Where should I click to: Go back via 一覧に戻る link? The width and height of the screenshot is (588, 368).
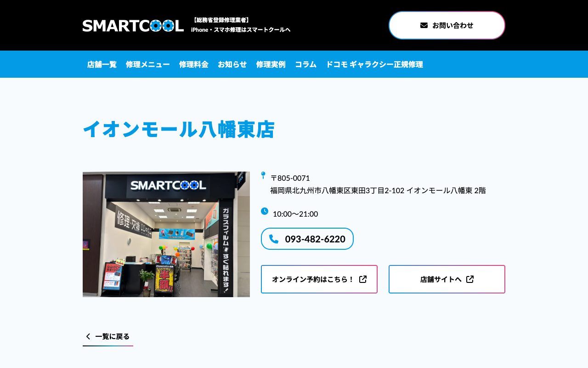[108, 337]
